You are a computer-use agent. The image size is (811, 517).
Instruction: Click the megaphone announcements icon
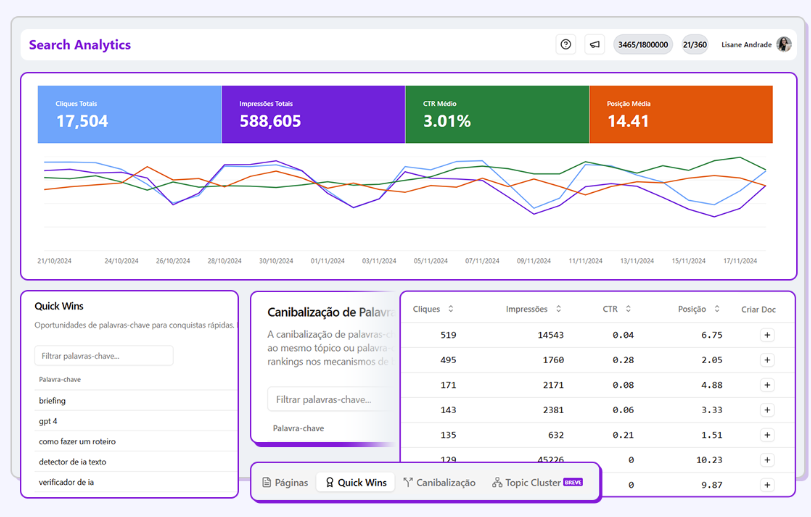(x=595, y=45)
